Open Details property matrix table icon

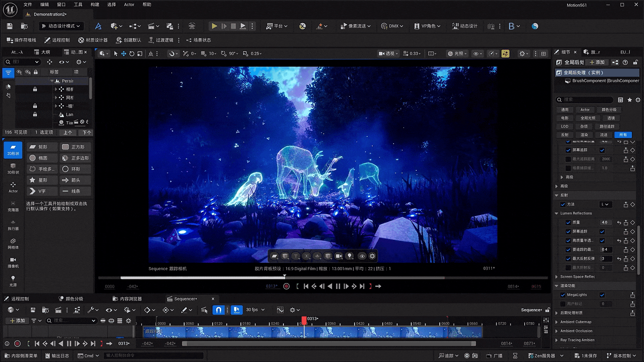[x=620, y=100]
